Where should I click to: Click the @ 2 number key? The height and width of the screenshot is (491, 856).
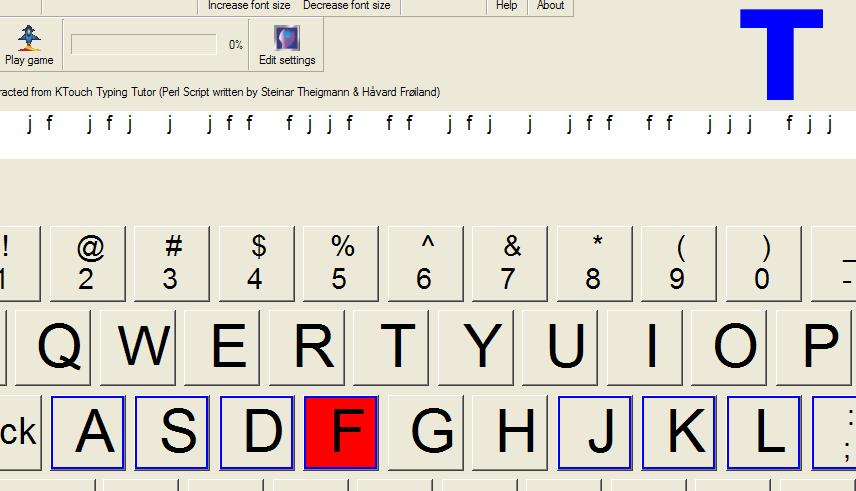pos(88,264)
